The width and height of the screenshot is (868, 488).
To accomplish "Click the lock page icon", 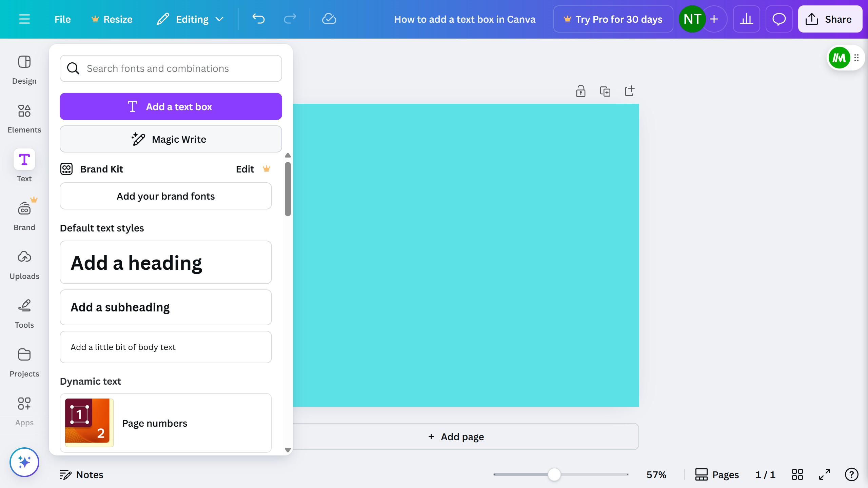I will (580, 91).
